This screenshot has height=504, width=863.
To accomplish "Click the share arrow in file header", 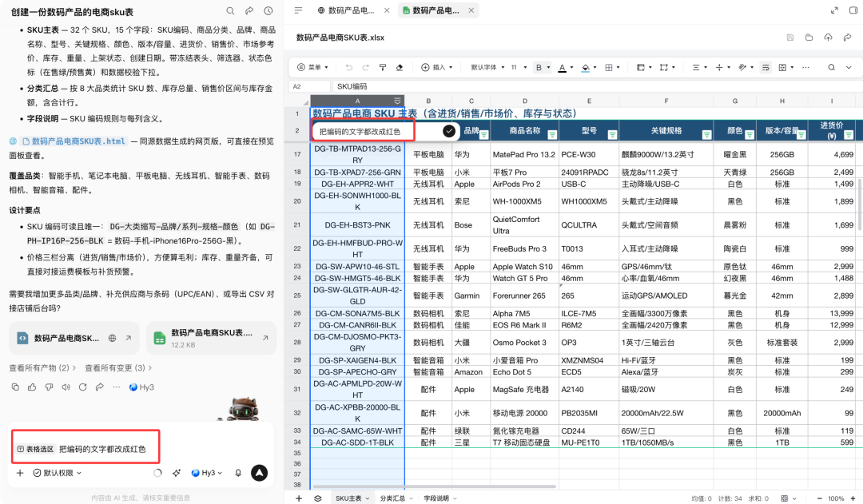I will pos(848,38).
